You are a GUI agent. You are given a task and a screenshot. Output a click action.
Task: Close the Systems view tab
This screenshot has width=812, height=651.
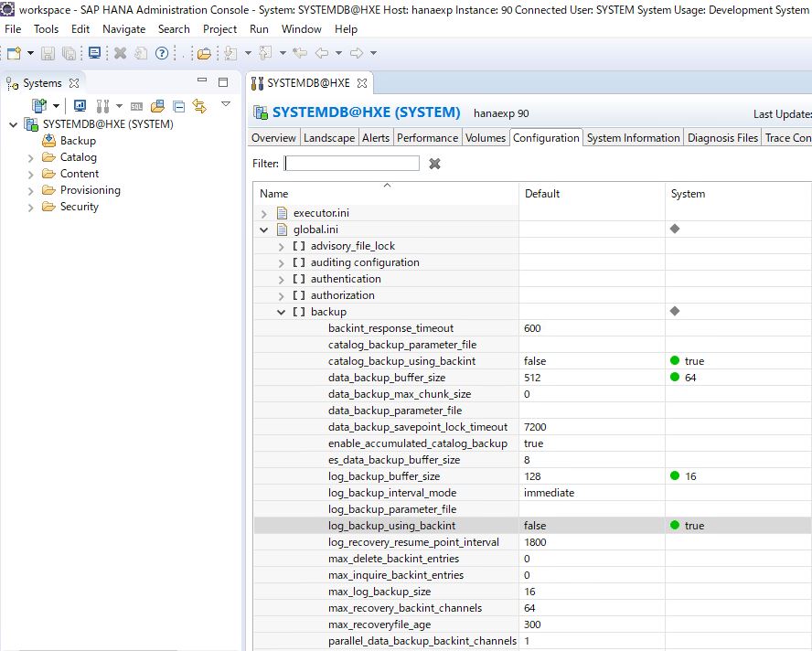click(74, 83)
